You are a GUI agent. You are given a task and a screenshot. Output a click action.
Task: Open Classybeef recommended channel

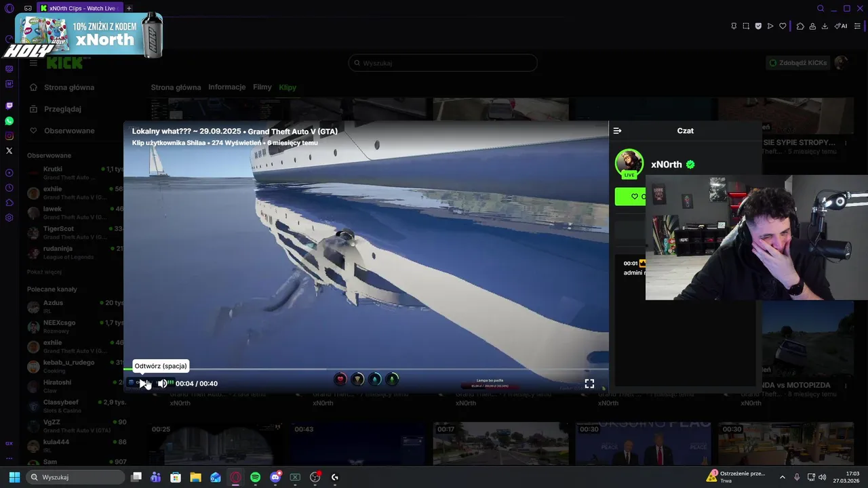(75, 407)
